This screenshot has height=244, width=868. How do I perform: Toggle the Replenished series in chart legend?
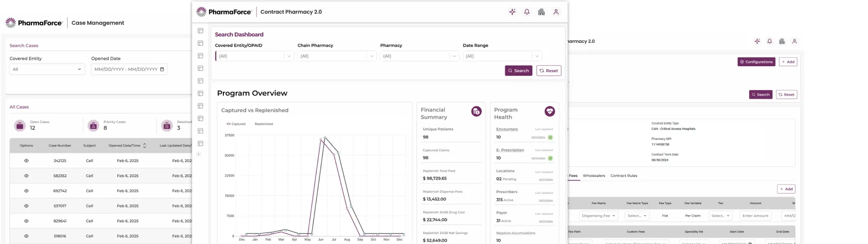pyautogui.click(x=264, y=124)
